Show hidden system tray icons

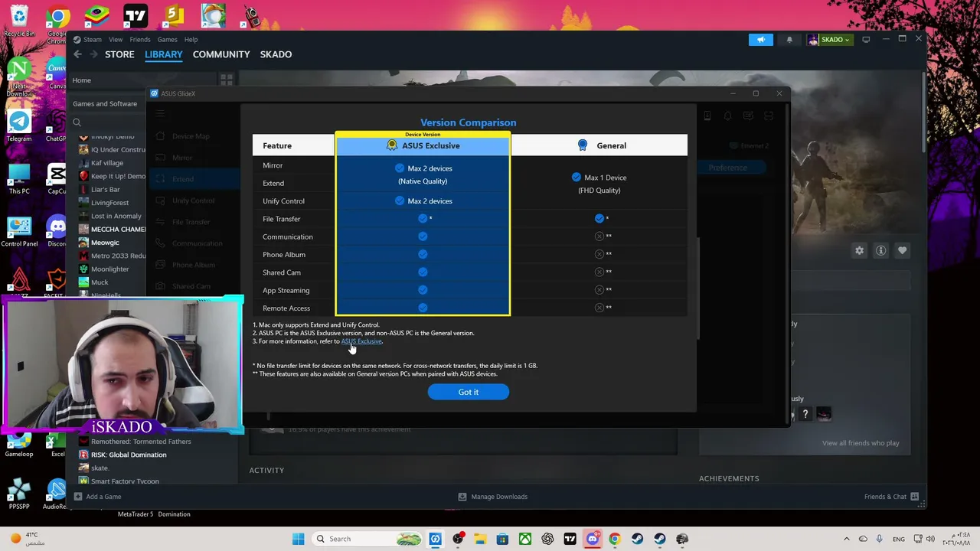pyautogui.click(x=846, y=539)
